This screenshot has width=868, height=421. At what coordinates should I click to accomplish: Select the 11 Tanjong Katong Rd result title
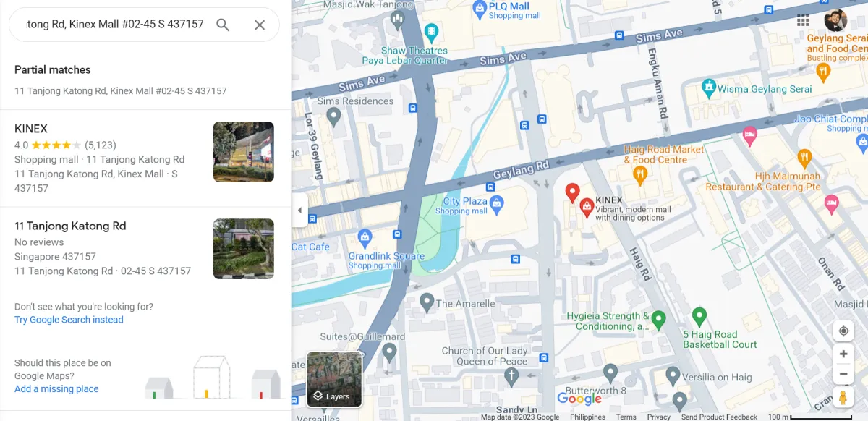tap(70, 226)
